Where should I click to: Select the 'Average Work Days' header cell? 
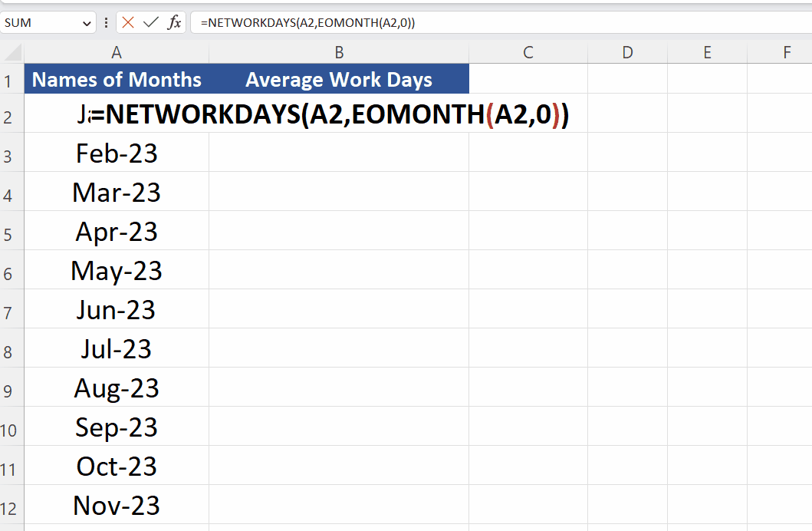(339, 79)
